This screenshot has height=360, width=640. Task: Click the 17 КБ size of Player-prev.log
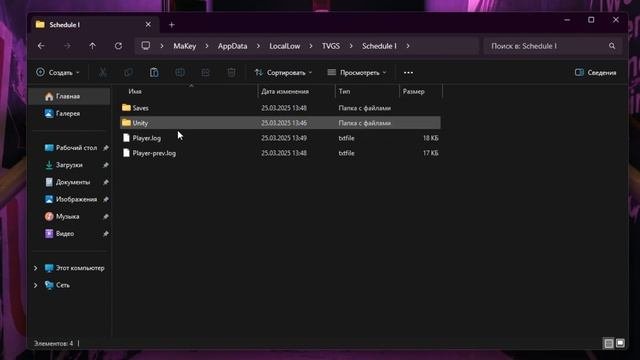431,153
